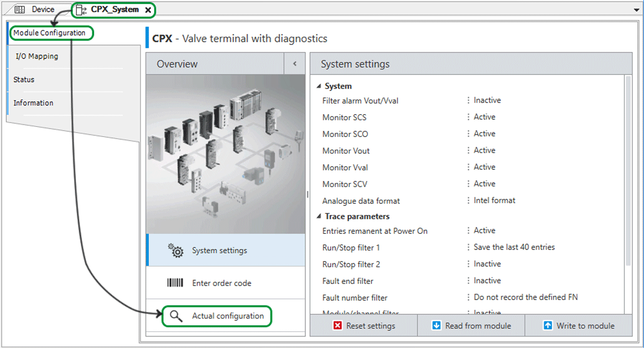The image size is (644, 348).
Task: Open the tab list dropdown arrow
Action: [637, 9]
